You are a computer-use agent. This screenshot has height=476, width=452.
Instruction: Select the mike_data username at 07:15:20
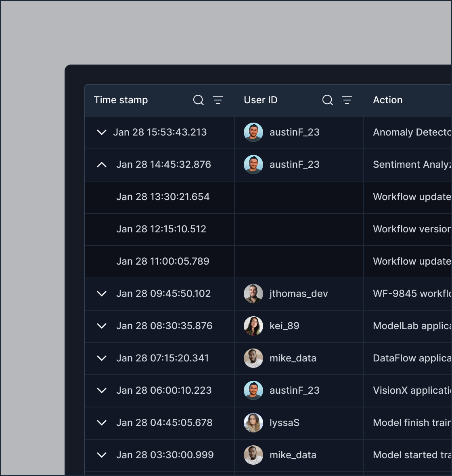[293, 358]
